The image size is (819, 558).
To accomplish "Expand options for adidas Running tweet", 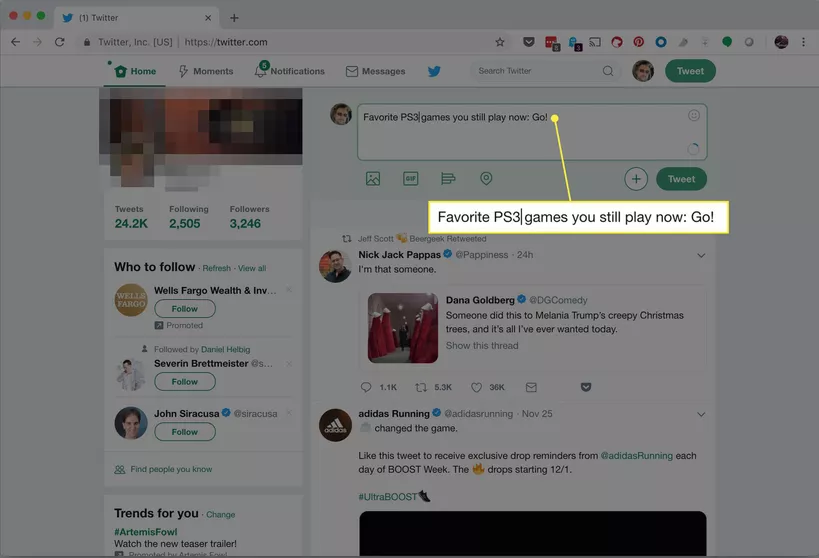I will coord(701,414).
